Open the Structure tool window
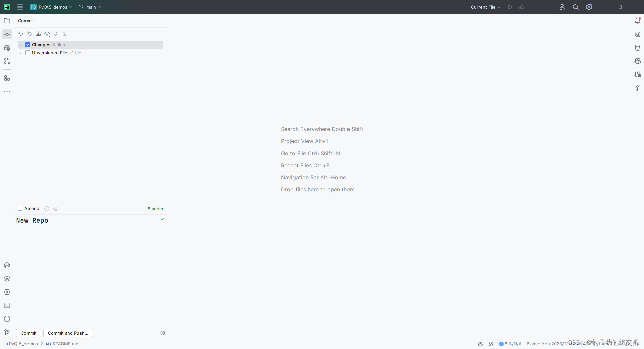 [x=7, y=78]
